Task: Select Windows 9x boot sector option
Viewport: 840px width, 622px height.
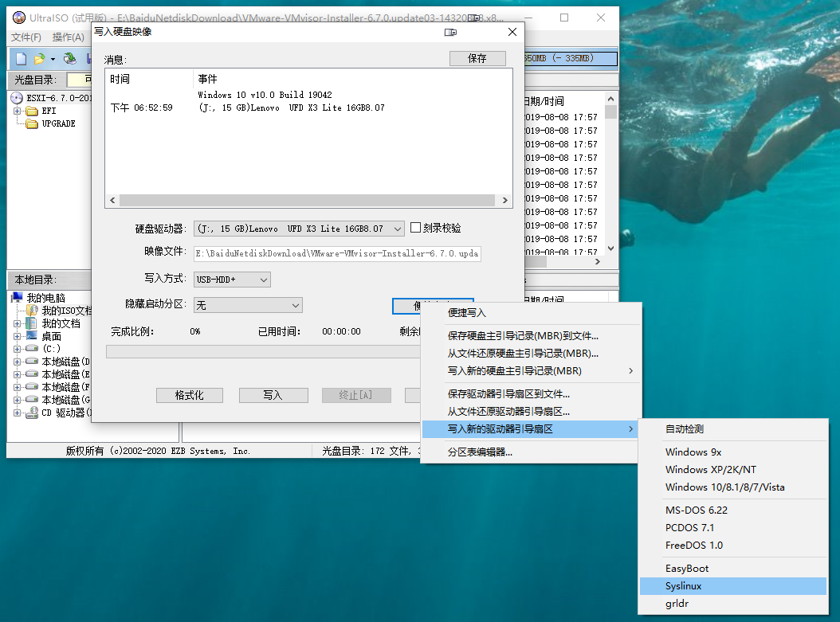Action: click(733, 452)
